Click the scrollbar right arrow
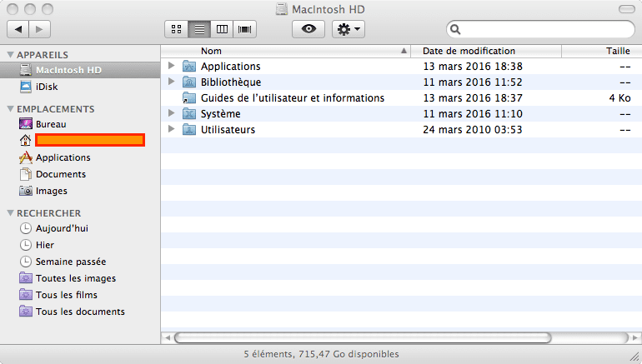The height and width of the screenshot is (364, 642). [635, 338]
